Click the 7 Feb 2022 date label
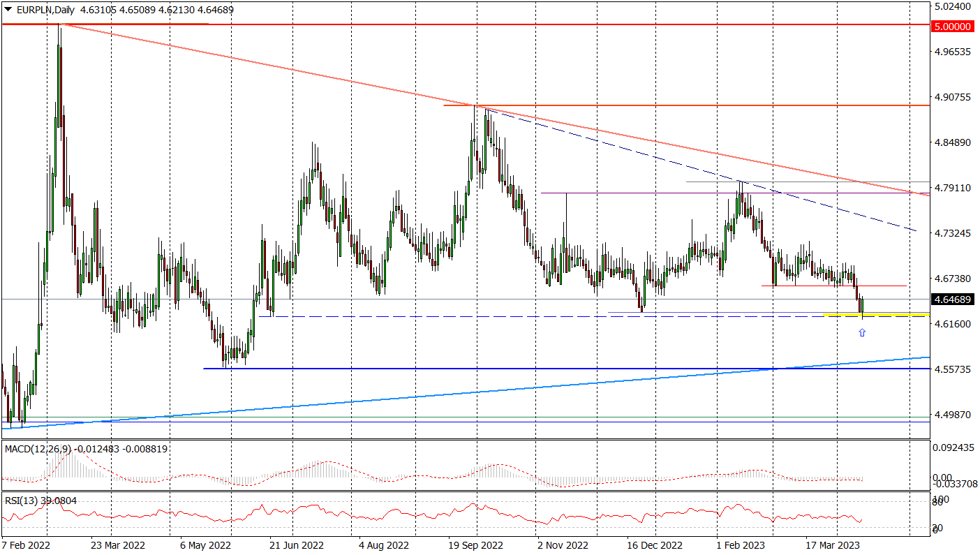This screenshot has width=980, height=555. pyautogui.click(x=27, y=545)
